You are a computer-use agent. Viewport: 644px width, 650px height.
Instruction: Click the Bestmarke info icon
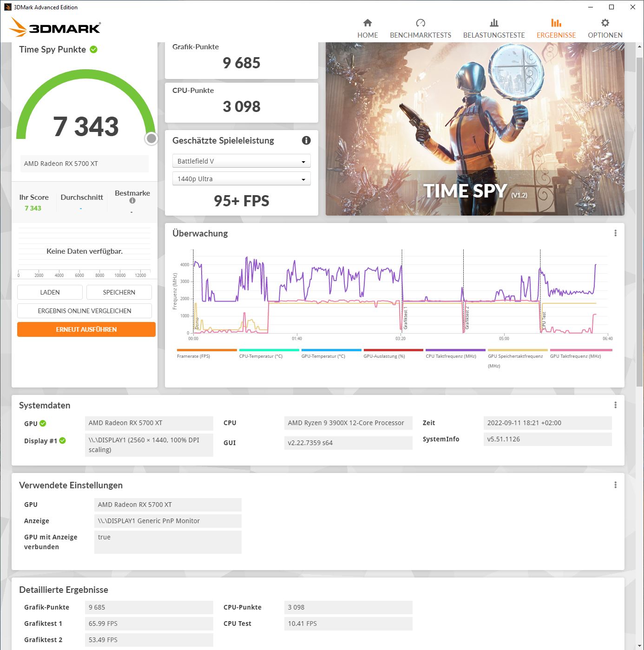[132, 201]
